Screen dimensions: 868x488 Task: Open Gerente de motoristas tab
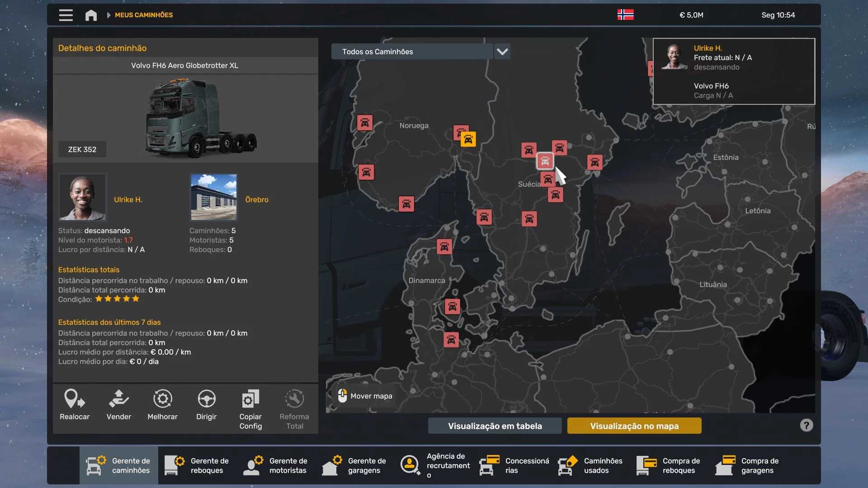tap(276, 465)
